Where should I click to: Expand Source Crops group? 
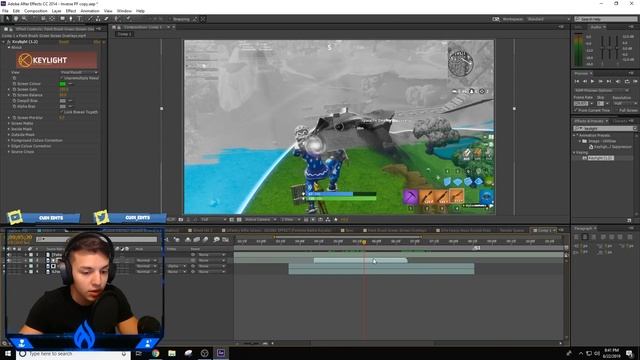(9, 152)
